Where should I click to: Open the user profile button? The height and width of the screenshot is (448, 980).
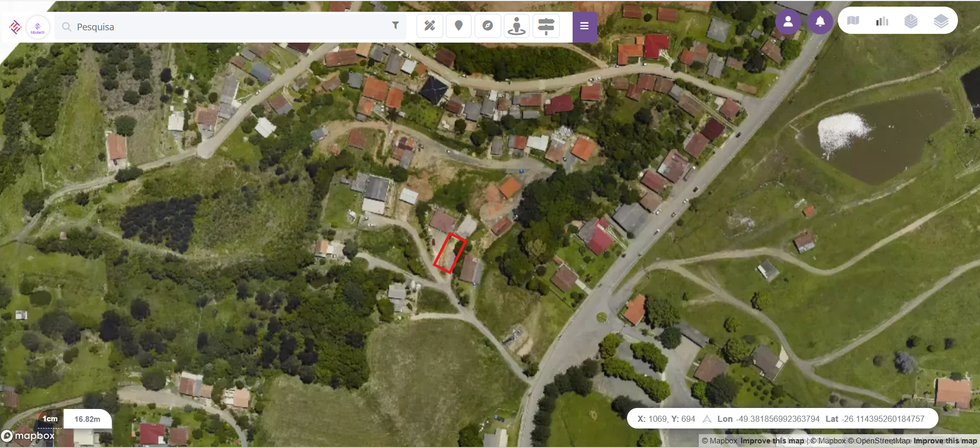pyautogui.click(x=788, y=22)
